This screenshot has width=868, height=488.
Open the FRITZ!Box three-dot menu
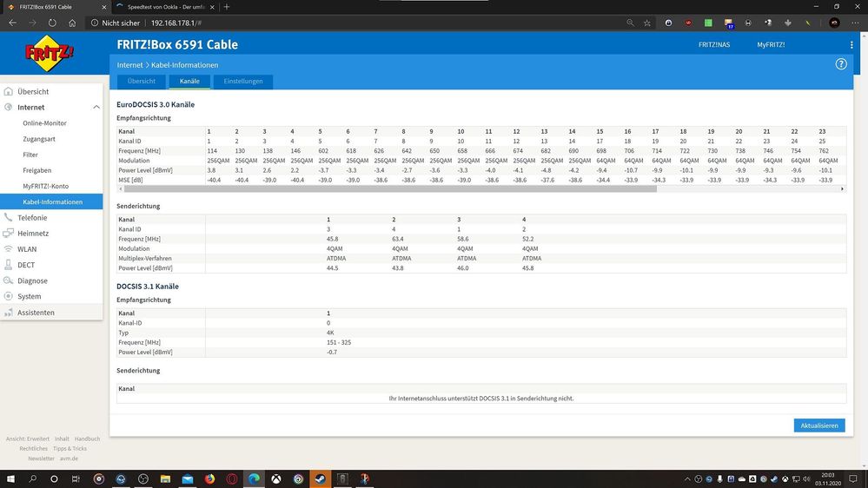[851, 45]
